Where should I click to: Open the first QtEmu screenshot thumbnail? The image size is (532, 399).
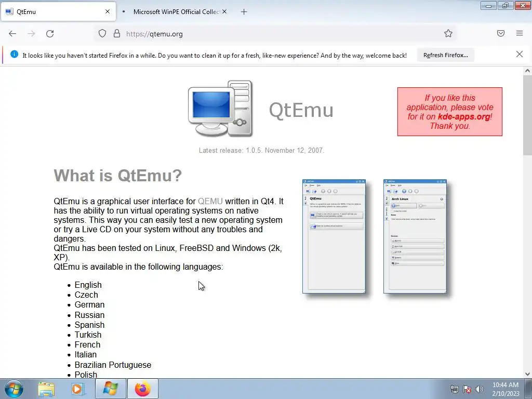(x=334, y=236)
